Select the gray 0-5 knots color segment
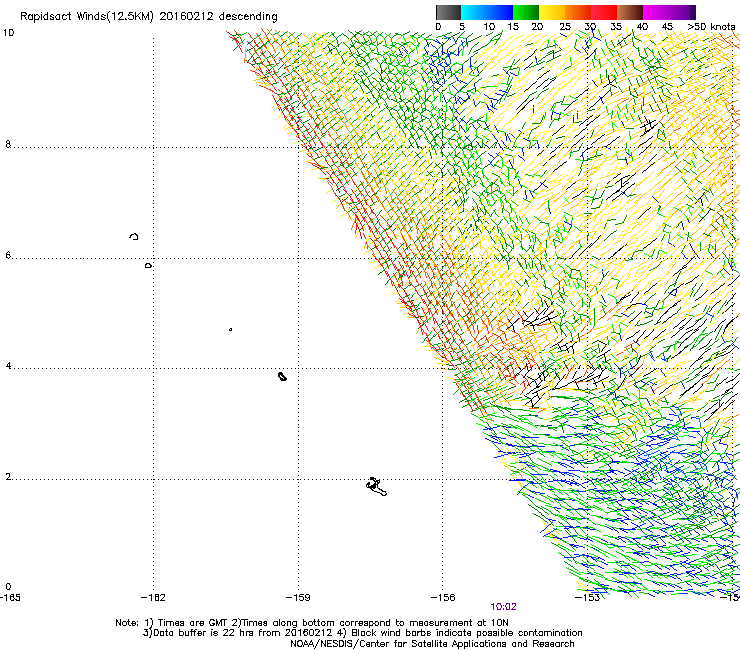Viewport: 740px width, 650px height. (448, 12)
